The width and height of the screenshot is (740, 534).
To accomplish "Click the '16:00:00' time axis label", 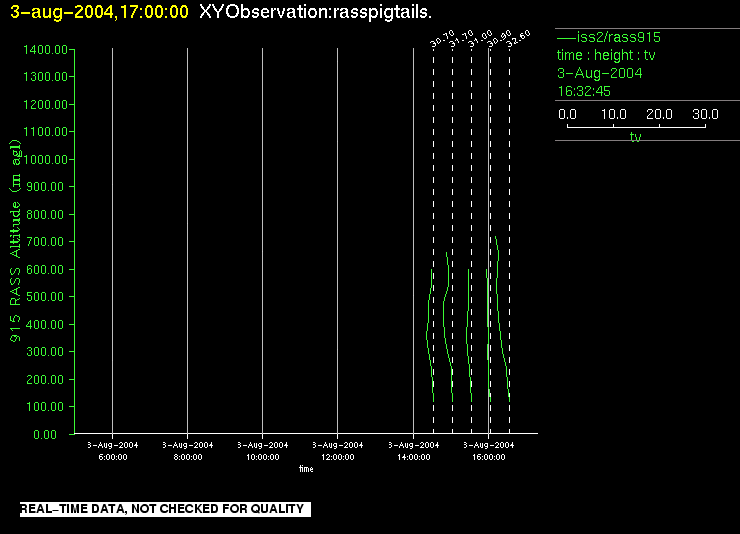I will tap(488, 457).
